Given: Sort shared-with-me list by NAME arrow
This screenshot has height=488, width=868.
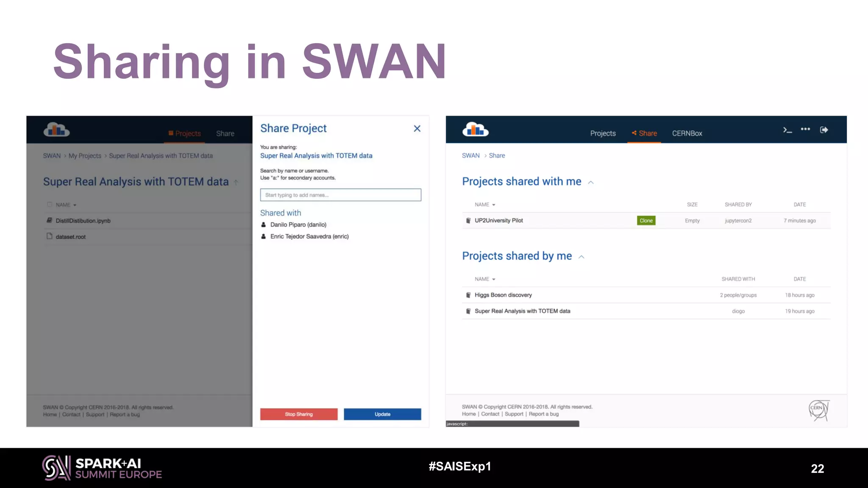Looking at the screenshot, I should click(494, 205).
